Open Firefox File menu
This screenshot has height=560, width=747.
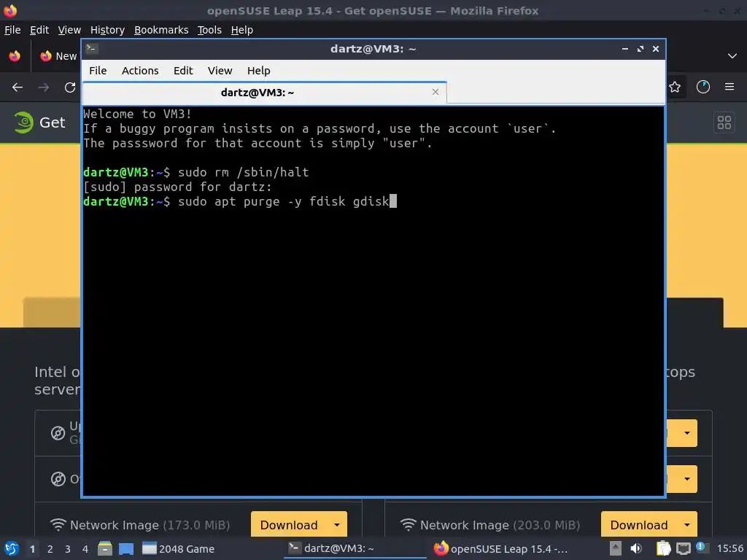[x=12, y=30]
